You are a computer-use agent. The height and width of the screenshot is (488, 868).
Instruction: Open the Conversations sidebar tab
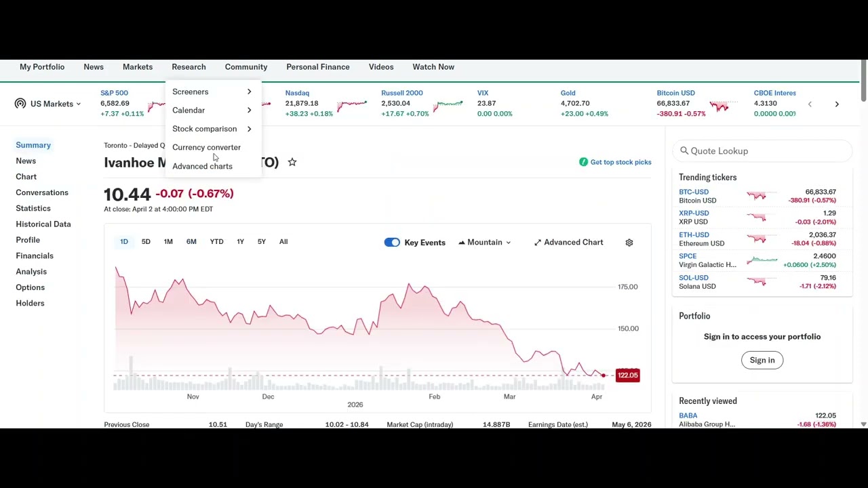42,192
